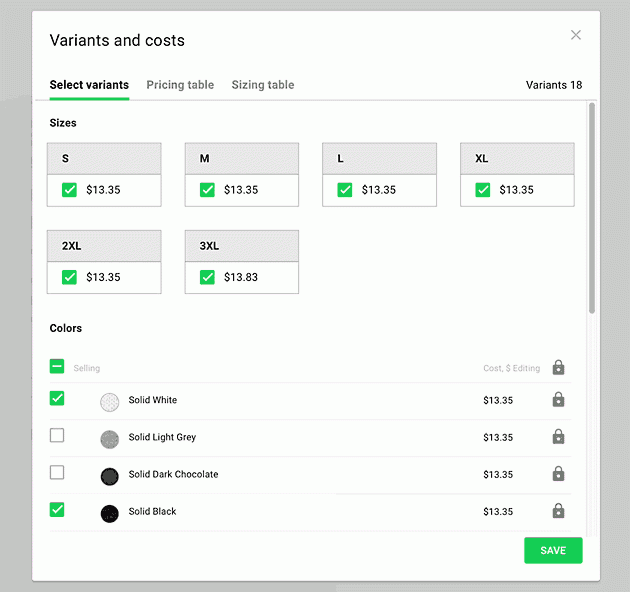Click the 3XL size card header
Screen dimensions: 630x592
[241, 246]
